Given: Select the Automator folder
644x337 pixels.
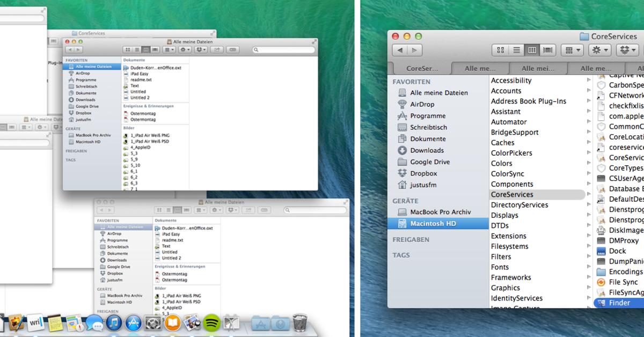Looking at the screenshot, I should (x=509, y=122).
